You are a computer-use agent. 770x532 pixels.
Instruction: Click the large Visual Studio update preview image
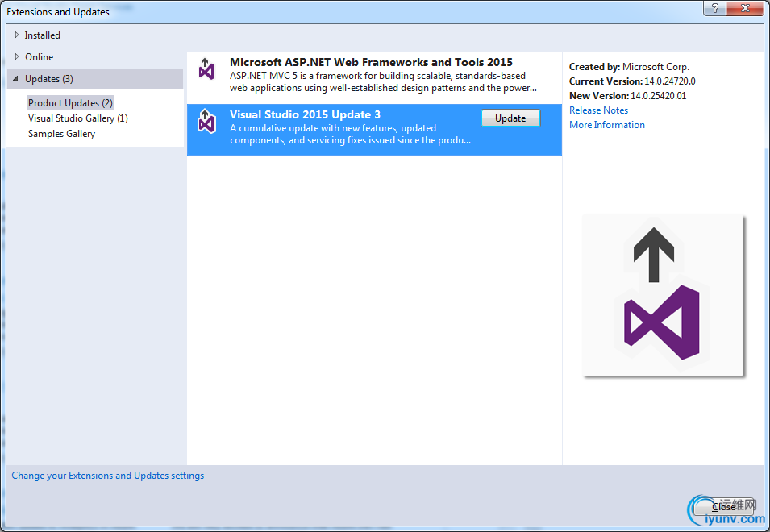(x=663, y=296)
